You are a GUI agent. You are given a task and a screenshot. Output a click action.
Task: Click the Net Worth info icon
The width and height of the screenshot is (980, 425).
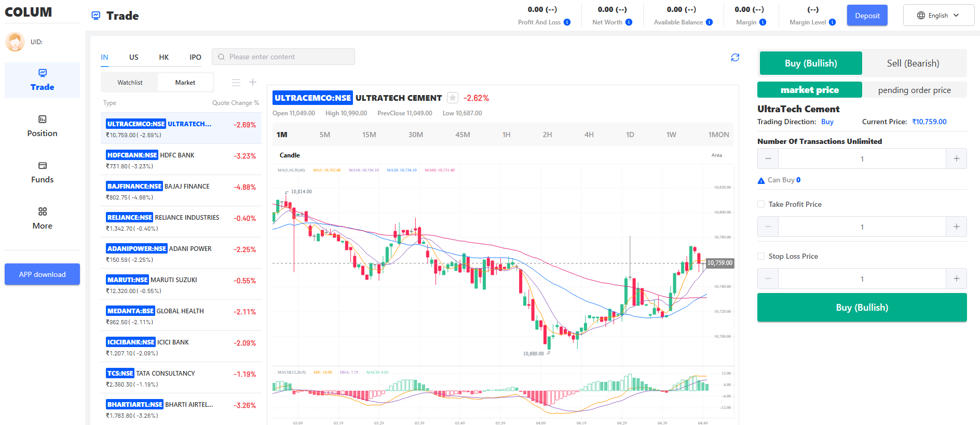point(629,22)
